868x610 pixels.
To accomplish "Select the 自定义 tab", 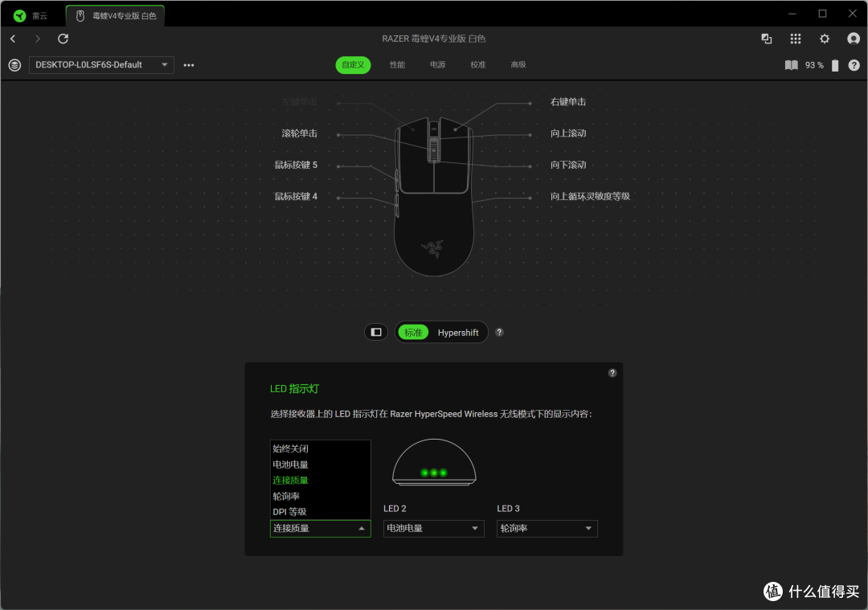I will coord(353,65).
